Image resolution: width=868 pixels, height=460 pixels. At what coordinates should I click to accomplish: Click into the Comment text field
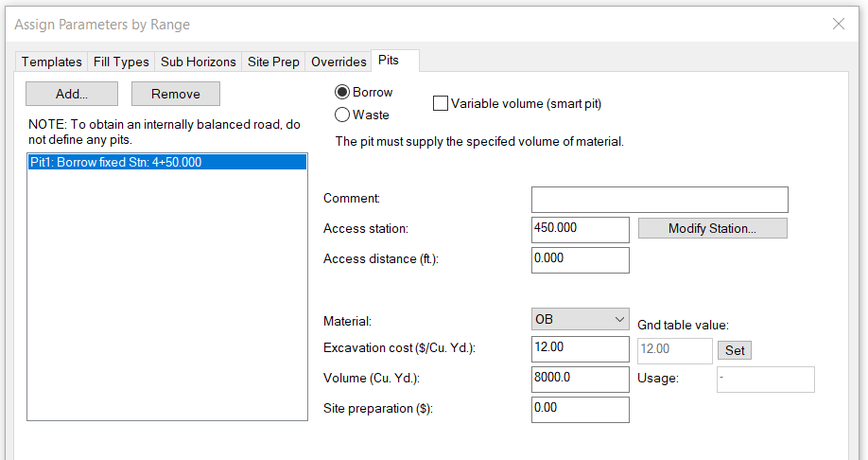tap(659, 199)
